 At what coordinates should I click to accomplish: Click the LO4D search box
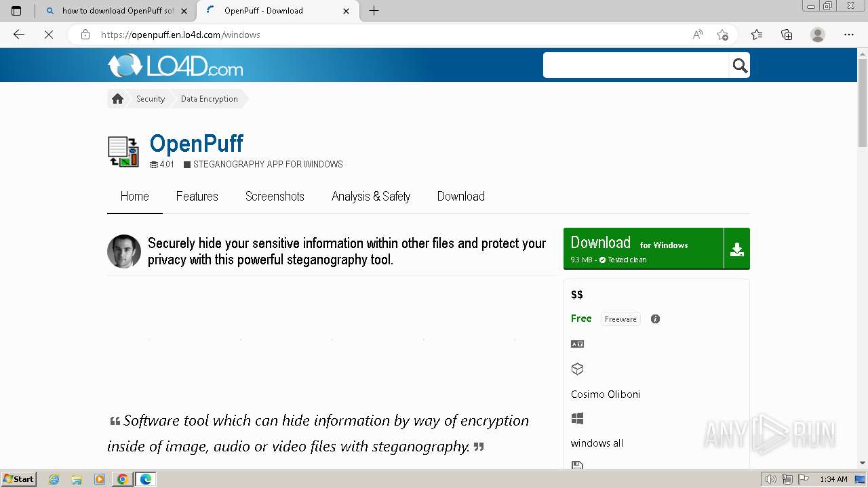(636, 65)
